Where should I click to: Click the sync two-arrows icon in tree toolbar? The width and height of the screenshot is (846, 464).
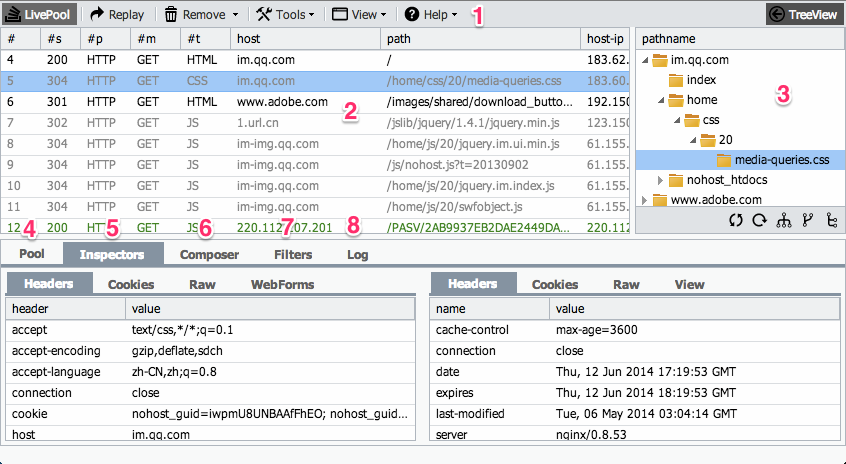[735, 220]
